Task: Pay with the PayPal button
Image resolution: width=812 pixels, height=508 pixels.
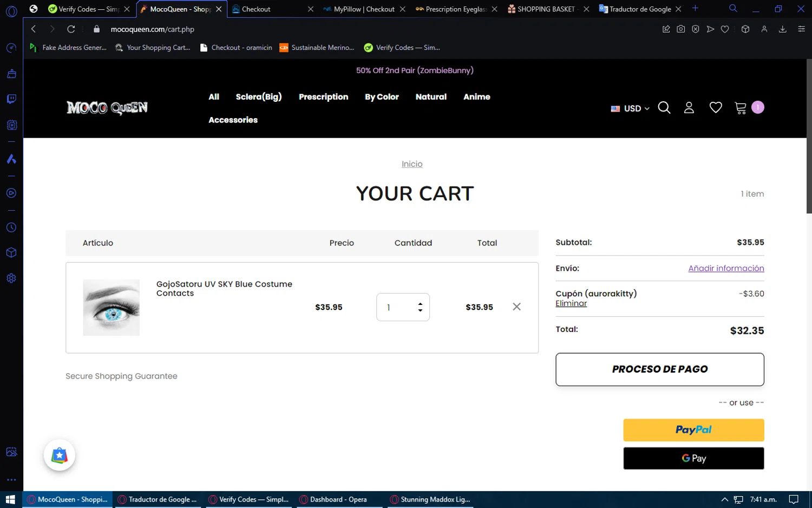Action: pyautogui.click(x=693, y=430)
